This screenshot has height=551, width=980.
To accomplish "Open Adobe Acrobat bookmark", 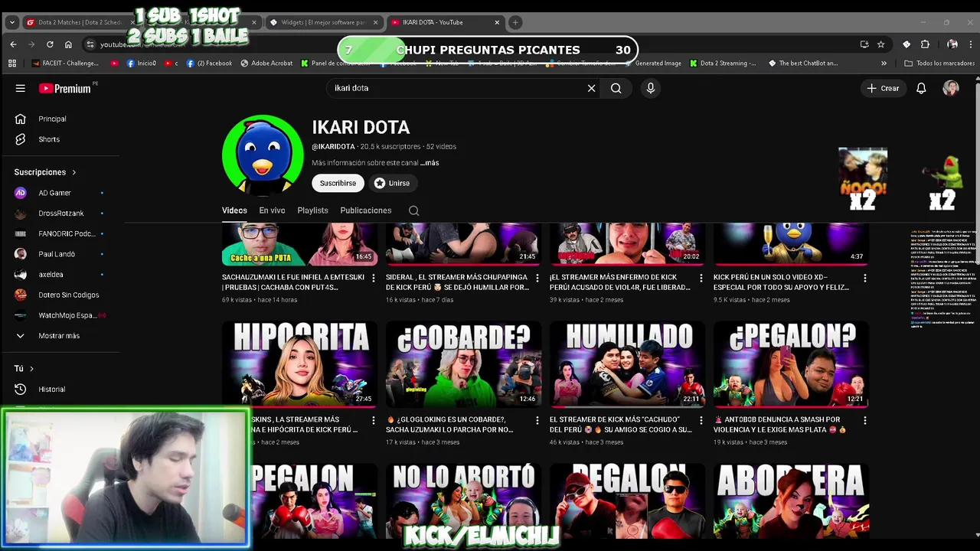I will point(266,64).
